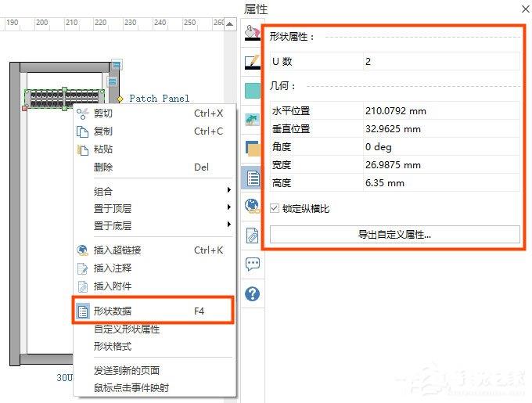532x403 pixels.
Task: Edit the 角度 value 0 deg
Action: click(441, 146)
